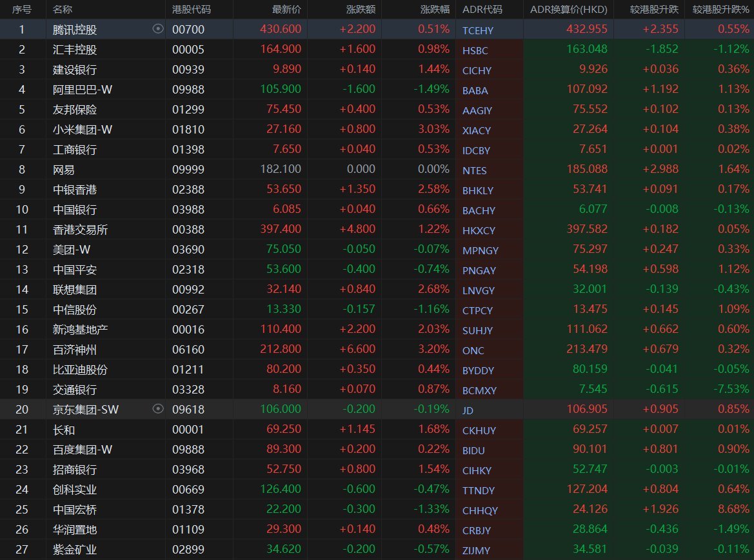Sort by 序号 column header
The width and height of the screenshot is (754, 560).
tap(22, 9)
